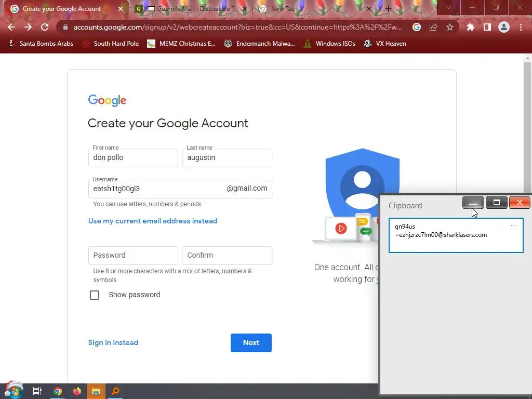The height and width of the screenshot is (399, 532).
Task: Switch to the New Tab tab
Action: [x=314, y=9]
